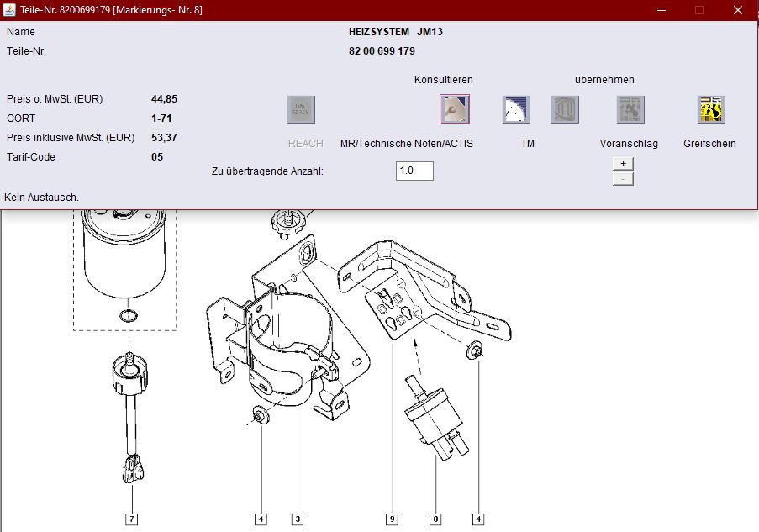Close the Teile-Nr. 8200699179 dialog
The image size is (759, 532).
pos(738,10)
